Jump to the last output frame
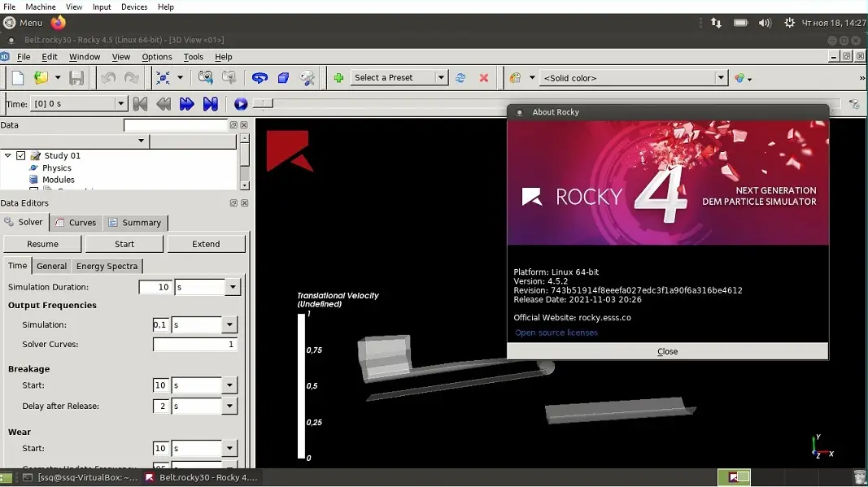Image resolution: width=868 pixels, height=487 pixels. coord(211,104)
